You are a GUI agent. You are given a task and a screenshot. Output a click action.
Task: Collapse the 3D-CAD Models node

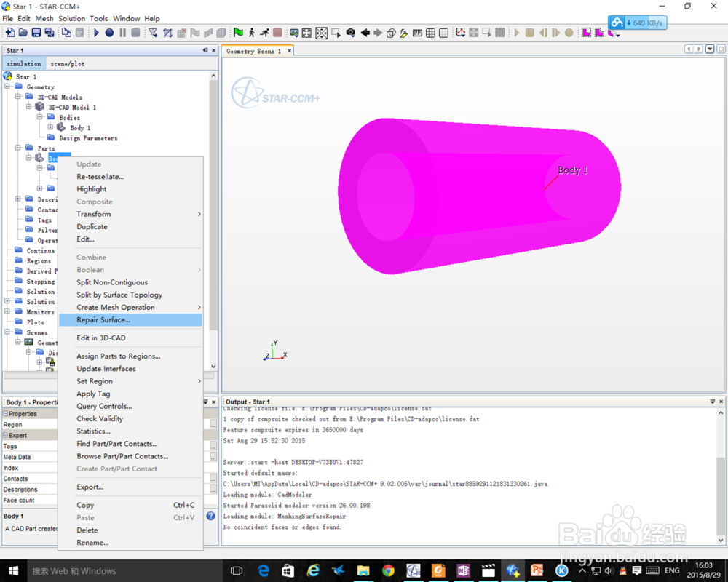point(18,97)
